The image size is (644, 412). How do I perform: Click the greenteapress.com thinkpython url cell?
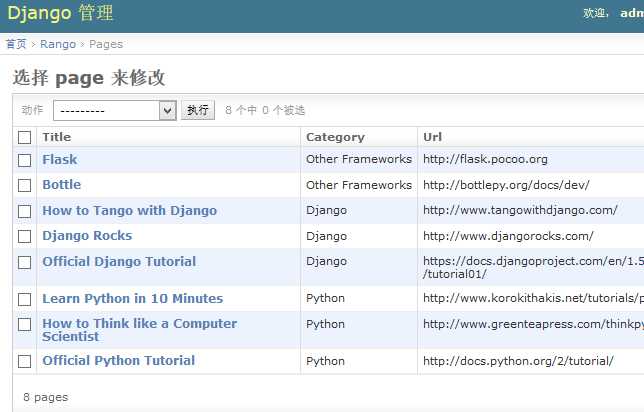point(534,324)
